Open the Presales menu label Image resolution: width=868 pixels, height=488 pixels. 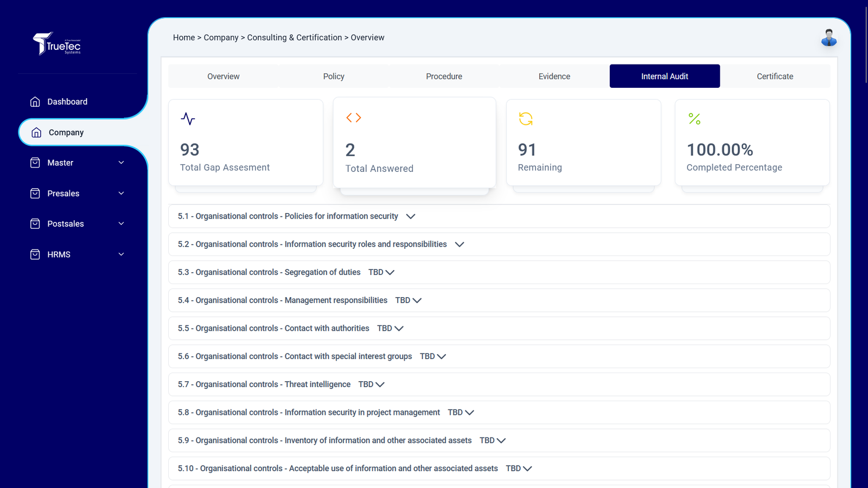pos(63,194)
